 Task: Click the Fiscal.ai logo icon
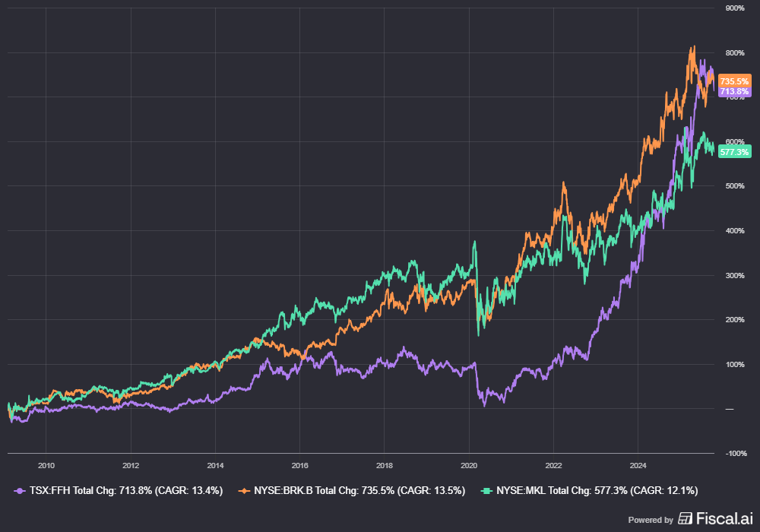(685, 519)
